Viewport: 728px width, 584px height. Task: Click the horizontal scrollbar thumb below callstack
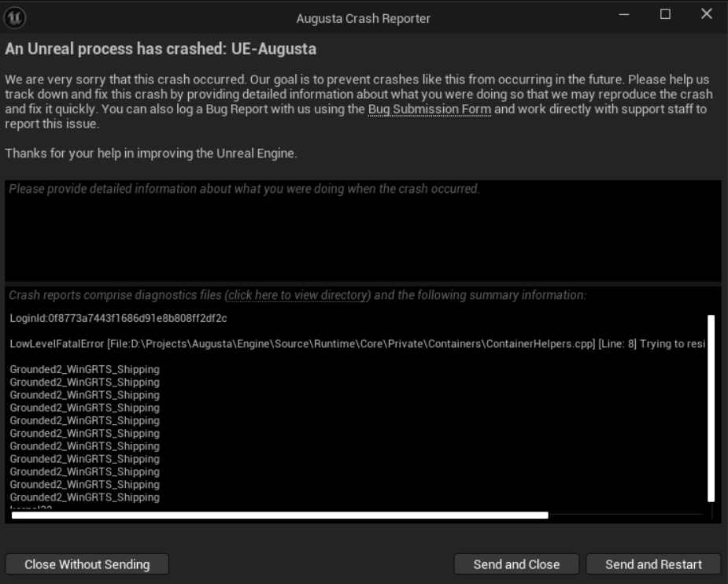tap(279, 516)
